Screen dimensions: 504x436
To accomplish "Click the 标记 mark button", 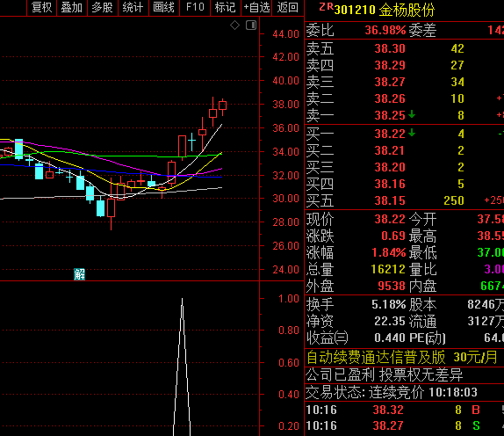I will coord(226,7).
